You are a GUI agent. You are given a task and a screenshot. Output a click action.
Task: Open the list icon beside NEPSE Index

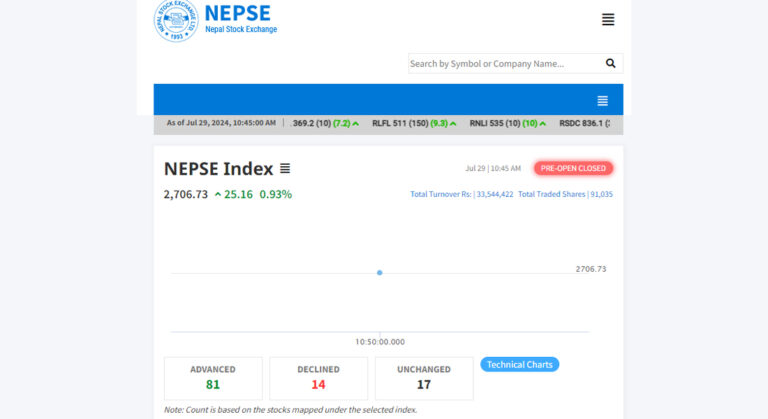285,169
